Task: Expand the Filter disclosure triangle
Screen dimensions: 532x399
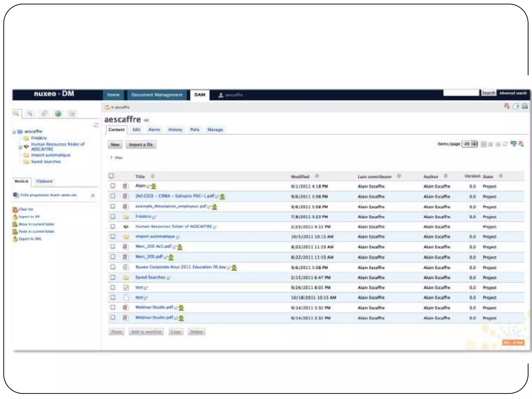Action: click(111, 157)
